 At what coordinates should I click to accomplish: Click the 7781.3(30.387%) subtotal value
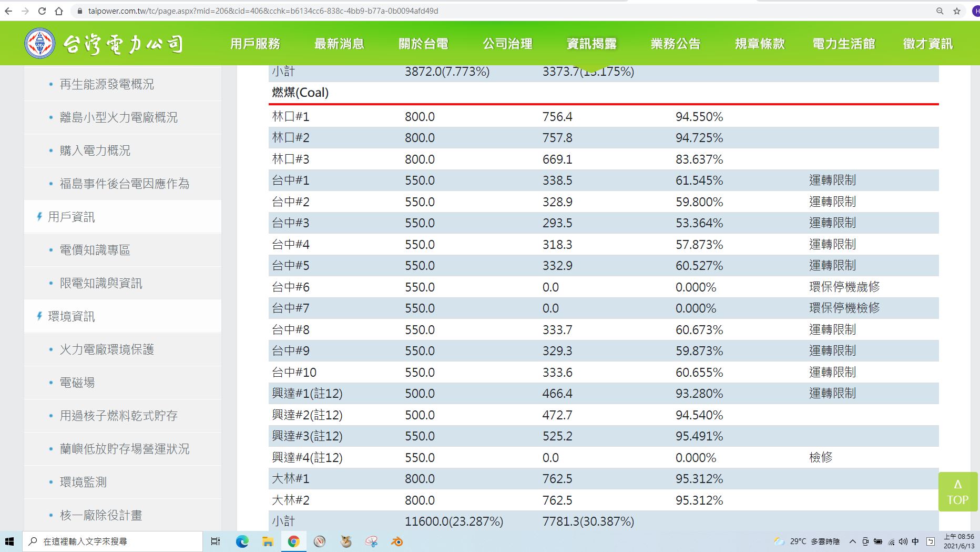tap(588, 521)
